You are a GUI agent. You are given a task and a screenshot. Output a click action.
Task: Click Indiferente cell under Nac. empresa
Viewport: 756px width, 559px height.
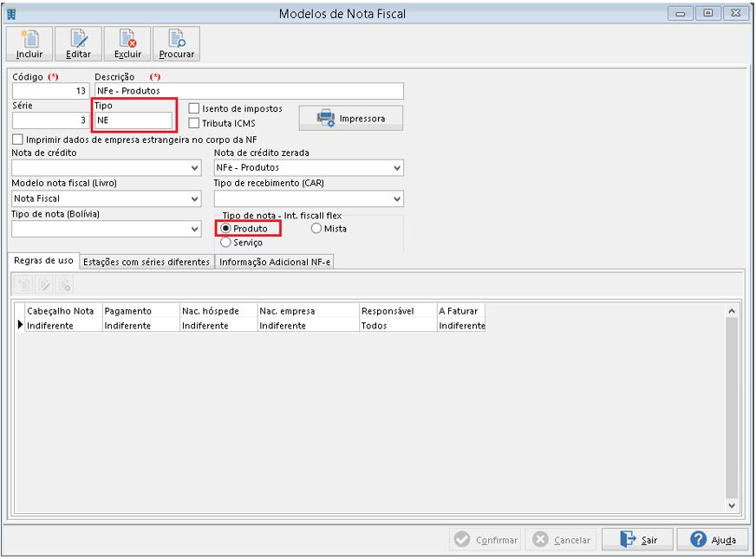309,325
